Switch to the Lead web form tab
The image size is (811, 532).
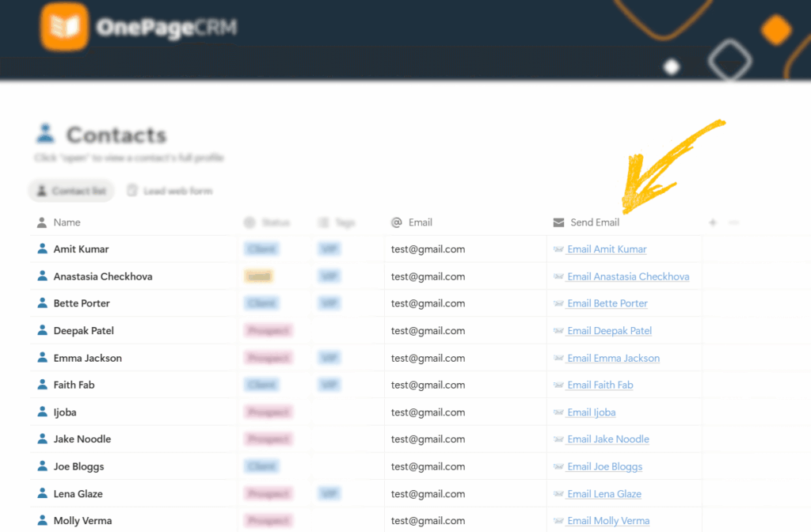169,190
